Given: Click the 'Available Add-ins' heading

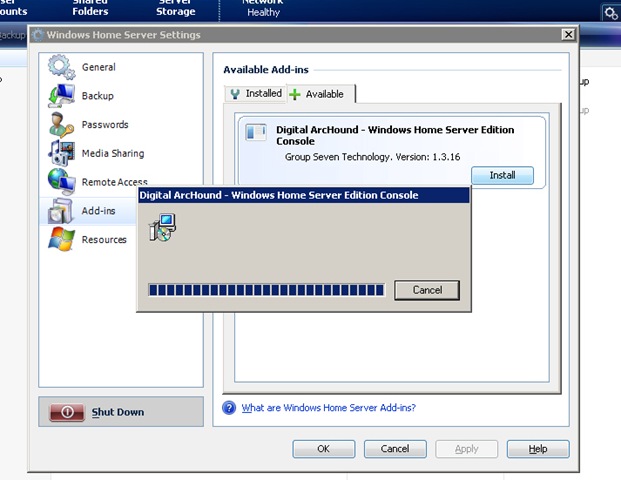Looking at the screenshot, I should (266, 70).
